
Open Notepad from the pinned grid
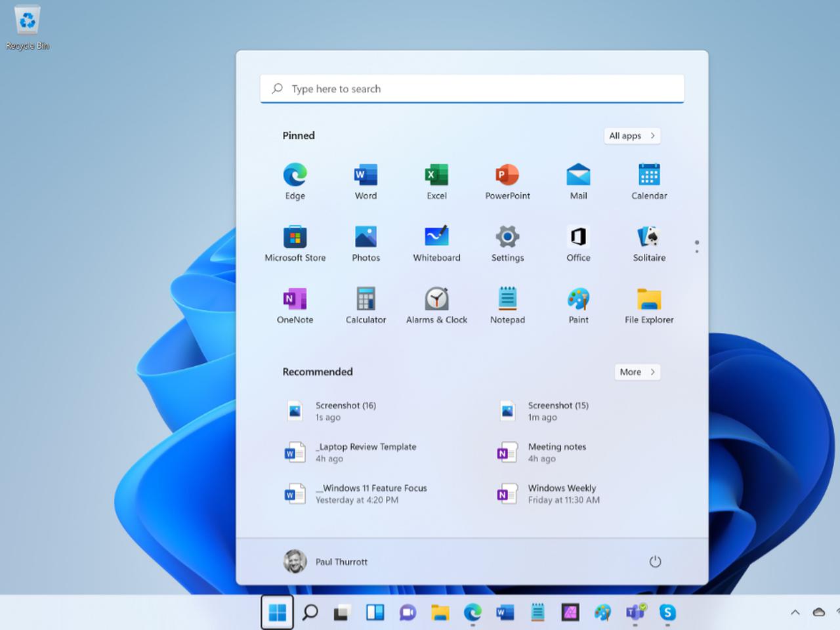click(x=507, y=306)
